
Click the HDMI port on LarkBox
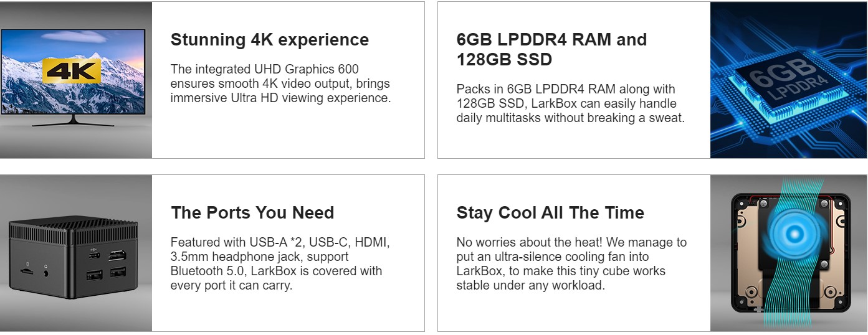tap(117, 255)
